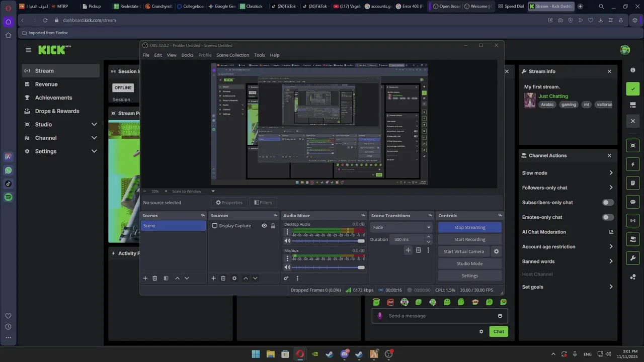Open OBS File menu

pyautogui.click(x=146, y=55)
